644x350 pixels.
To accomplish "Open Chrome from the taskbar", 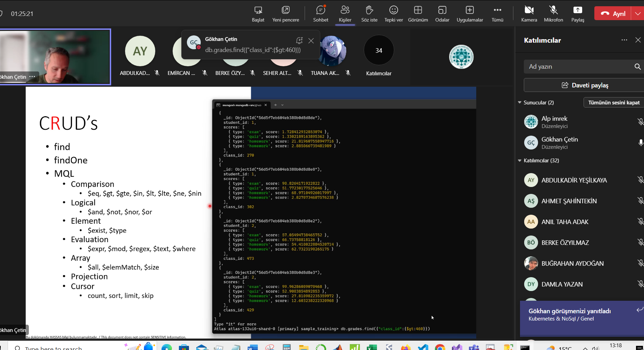I will click(440, 347).
